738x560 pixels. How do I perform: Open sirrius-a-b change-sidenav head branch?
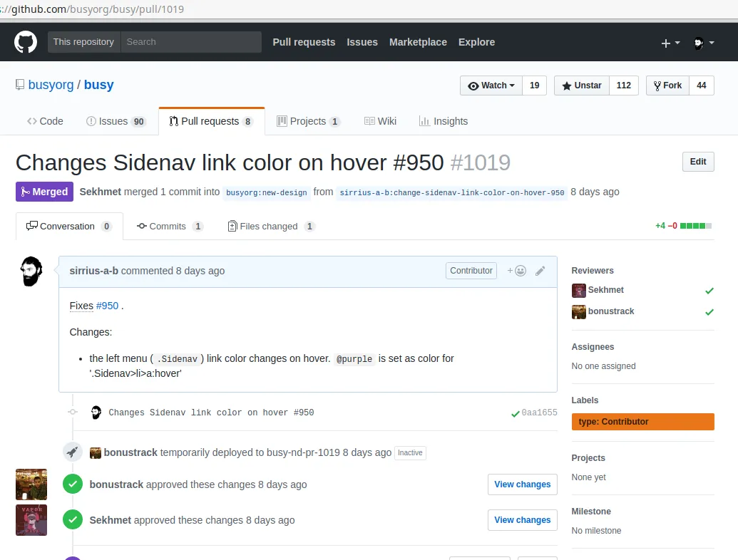pyautogui.click(x=452, y=192)
